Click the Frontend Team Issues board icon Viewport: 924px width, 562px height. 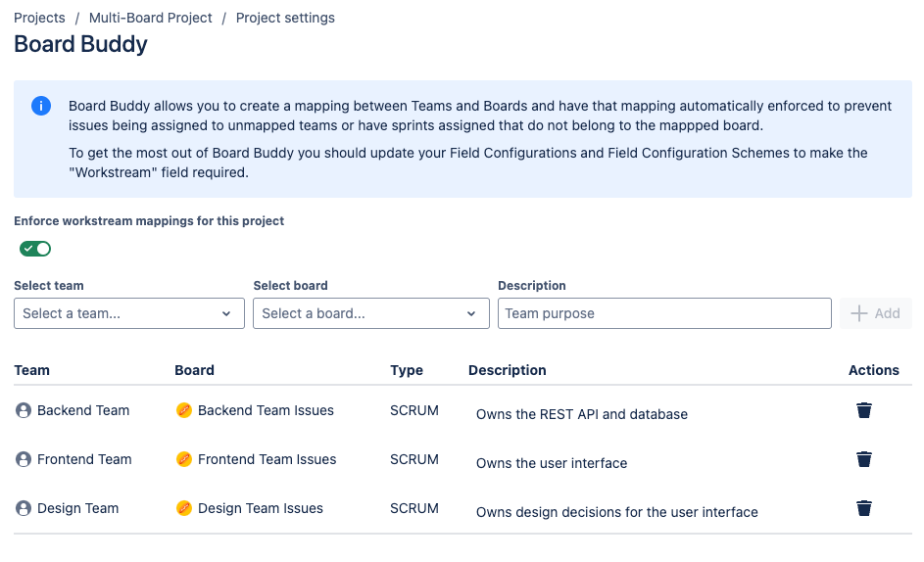[183, 460]
